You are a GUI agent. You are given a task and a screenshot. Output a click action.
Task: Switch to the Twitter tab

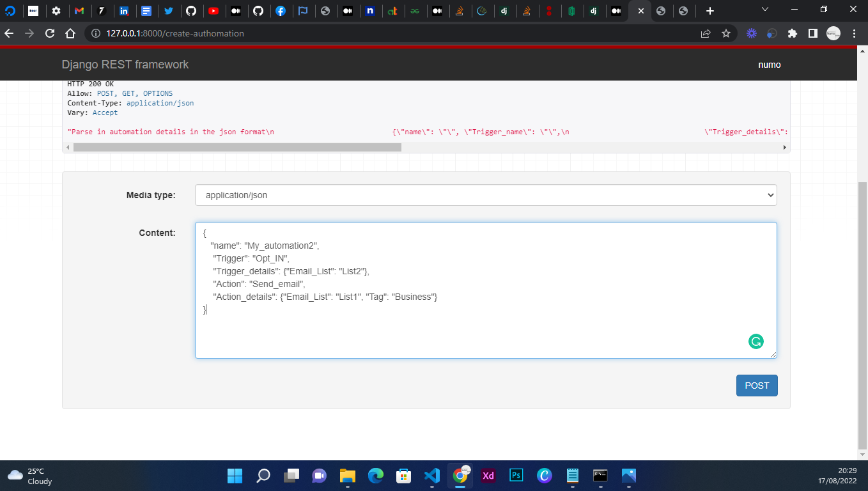(x=169, y=11)
